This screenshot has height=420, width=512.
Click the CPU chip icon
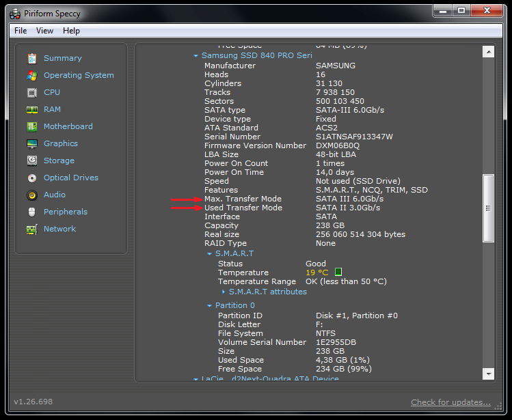32,93
